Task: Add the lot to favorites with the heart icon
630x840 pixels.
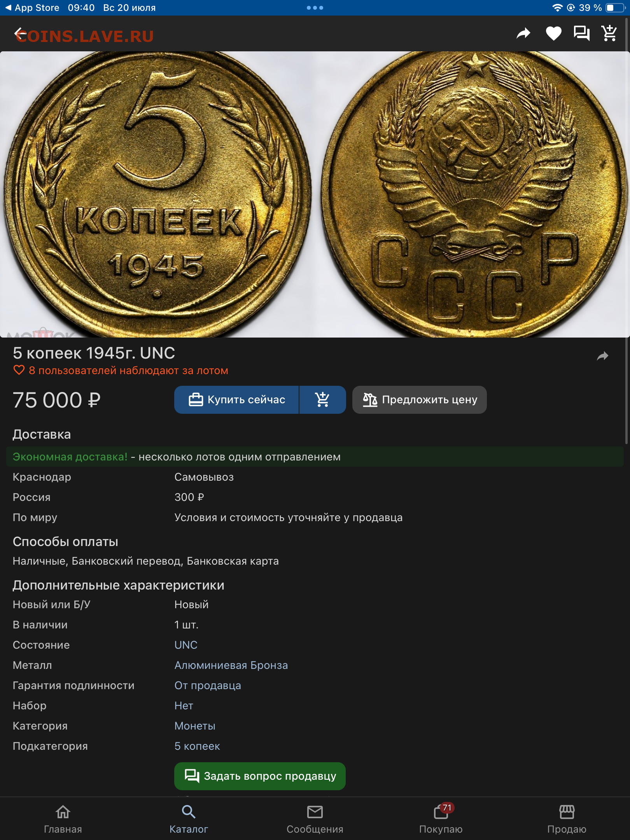Action: [553, 33]
